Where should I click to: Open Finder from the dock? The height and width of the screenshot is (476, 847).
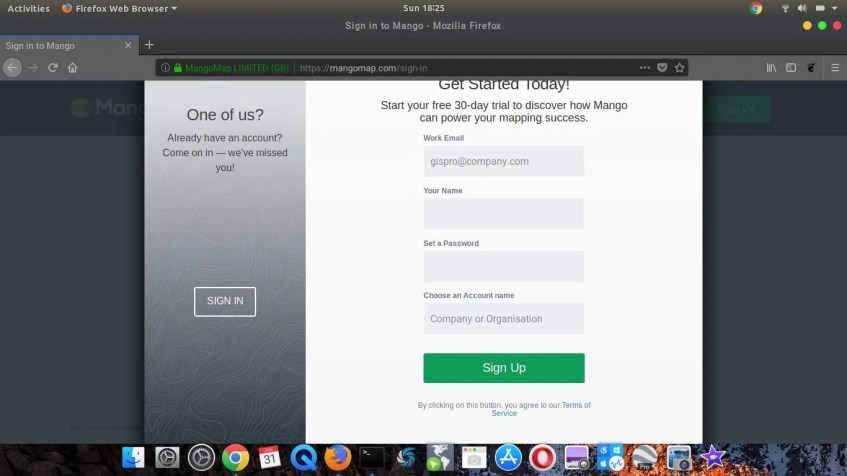(x=133, y=458)
